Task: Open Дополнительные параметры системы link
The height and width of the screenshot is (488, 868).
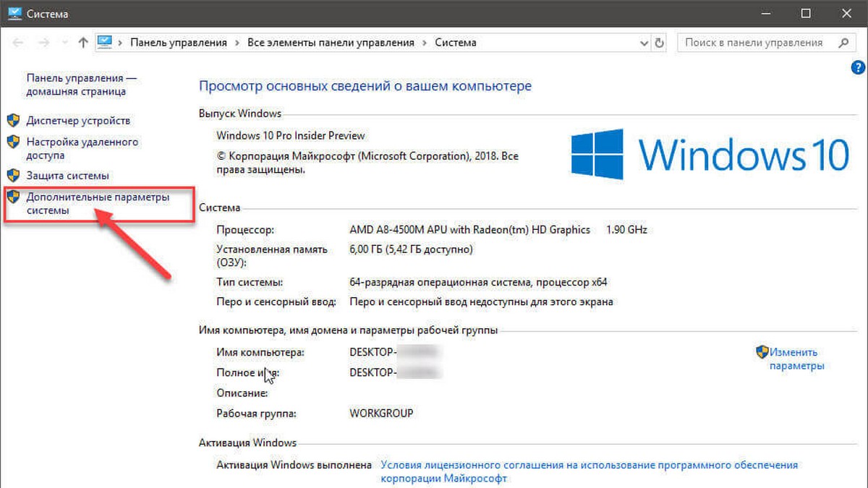Action: click(98, 203)
